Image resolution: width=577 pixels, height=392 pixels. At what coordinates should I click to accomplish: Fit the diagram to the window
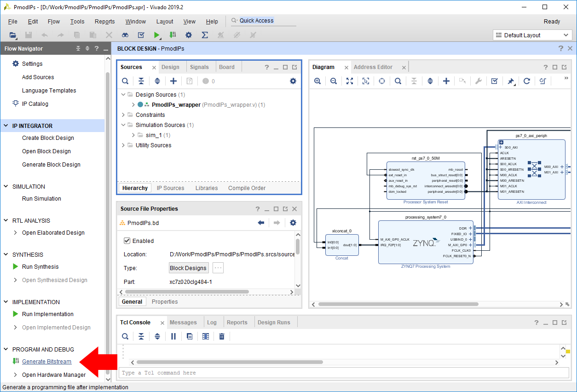(350, 81)
